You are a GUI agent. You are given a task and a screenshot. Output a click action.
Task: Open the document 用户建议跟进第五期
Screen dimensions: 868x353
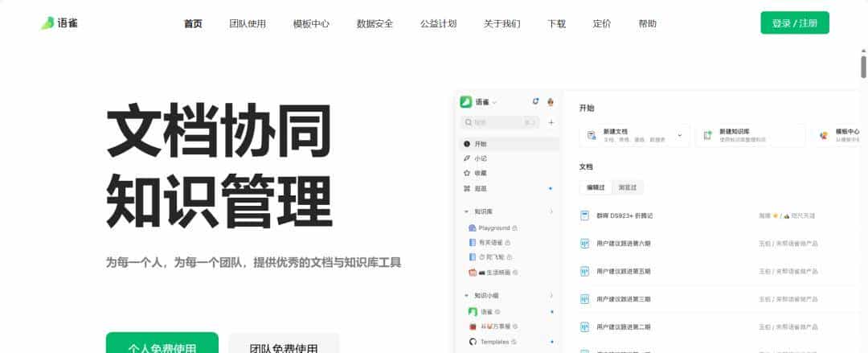point(624,271)
